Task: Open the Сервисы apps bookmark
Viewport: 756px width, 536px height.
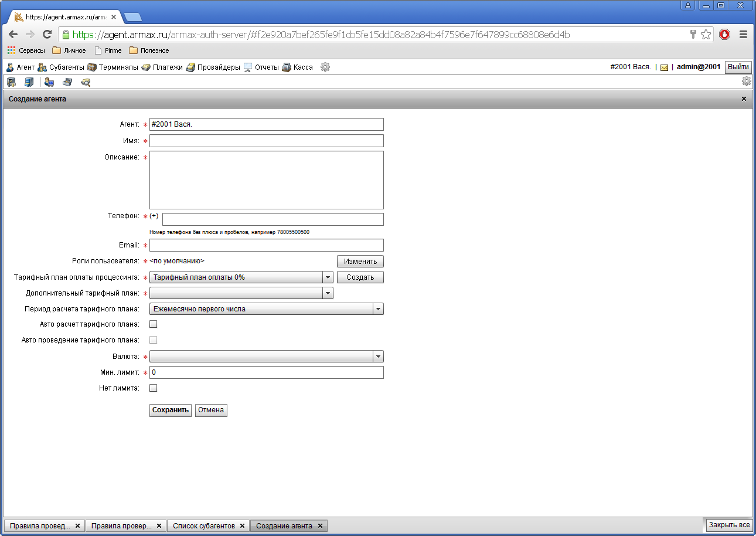Action: [26, 50]
